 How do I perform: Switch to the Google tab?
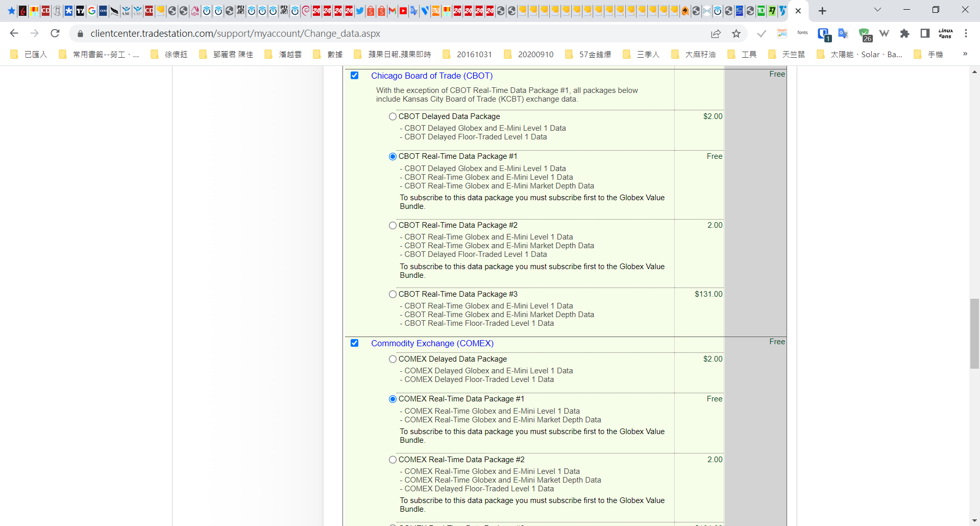tap(92, 11)
